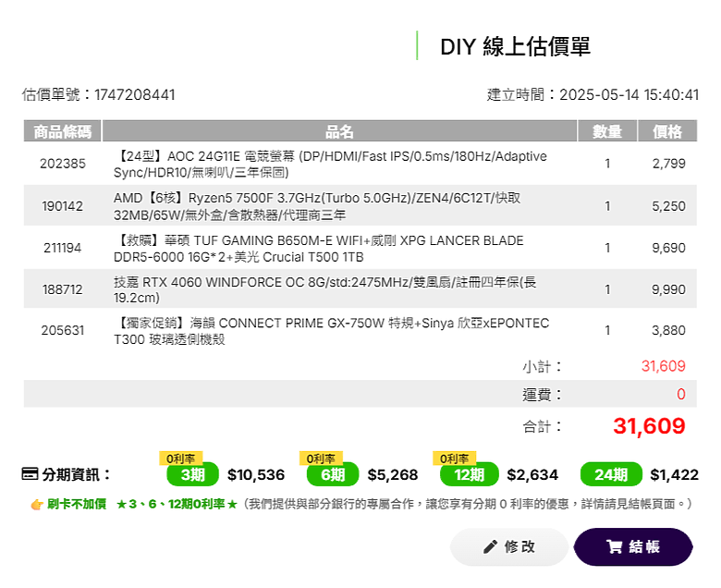
Task: Click product code 211194
Action: (63, 248)
